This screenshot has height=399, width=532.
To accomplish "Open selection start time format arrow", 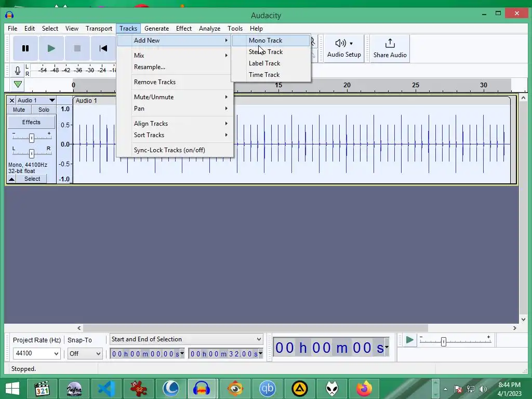I will tap(182, 353).
